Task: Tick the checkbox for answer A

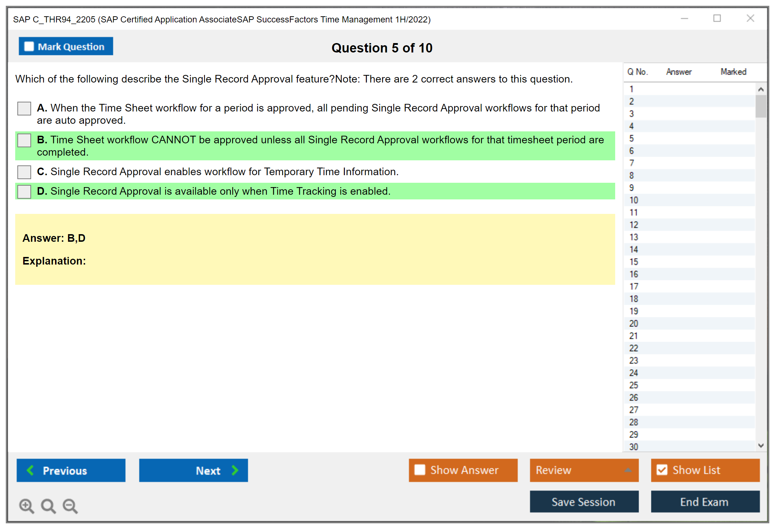Action: 24,109
